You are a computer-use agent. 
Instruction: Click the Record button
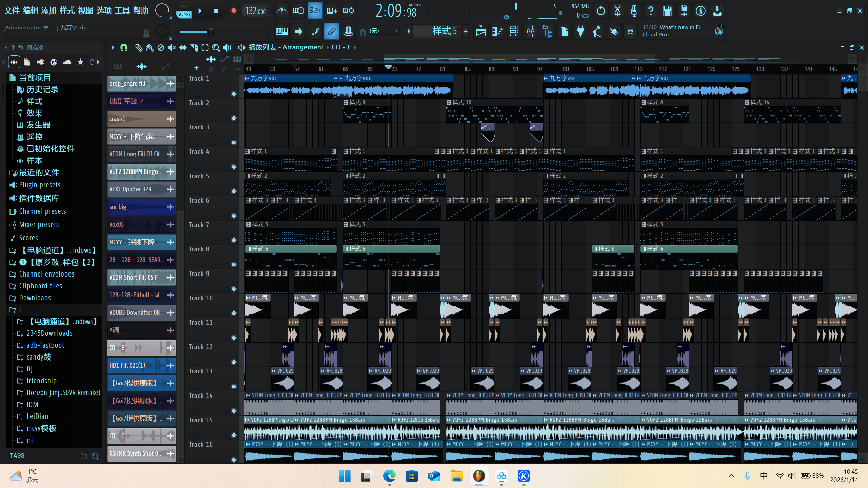coord(233,11)
